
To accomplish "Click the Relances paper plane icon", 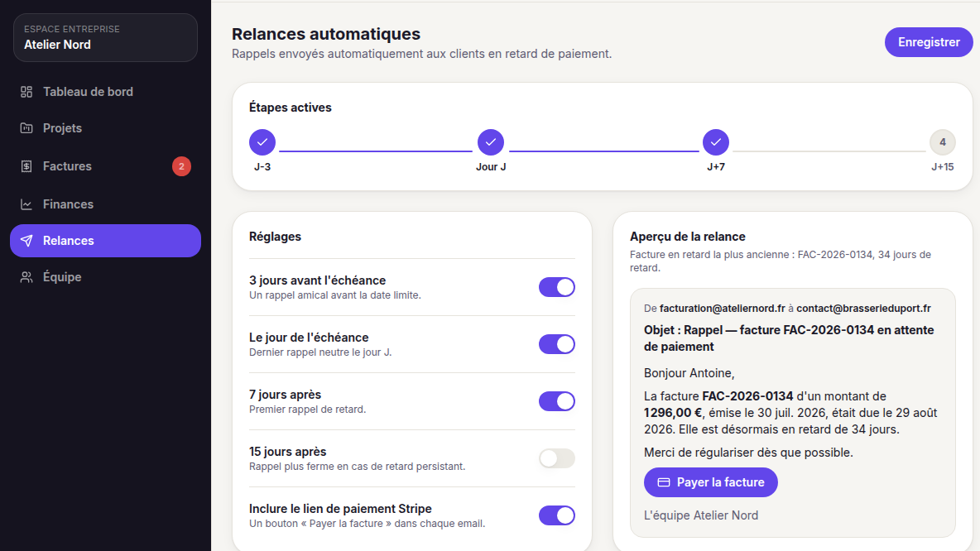I will [x=26, y=241].
